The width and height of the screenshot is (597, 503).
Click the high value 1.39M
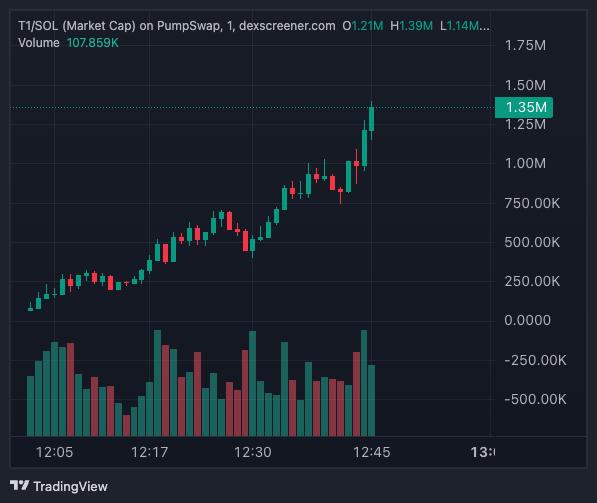(x=416, y=26)
